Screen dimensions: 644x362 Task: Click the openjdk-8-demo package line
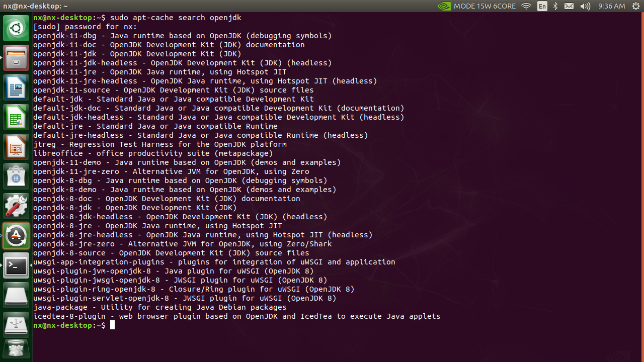point(185,190)
